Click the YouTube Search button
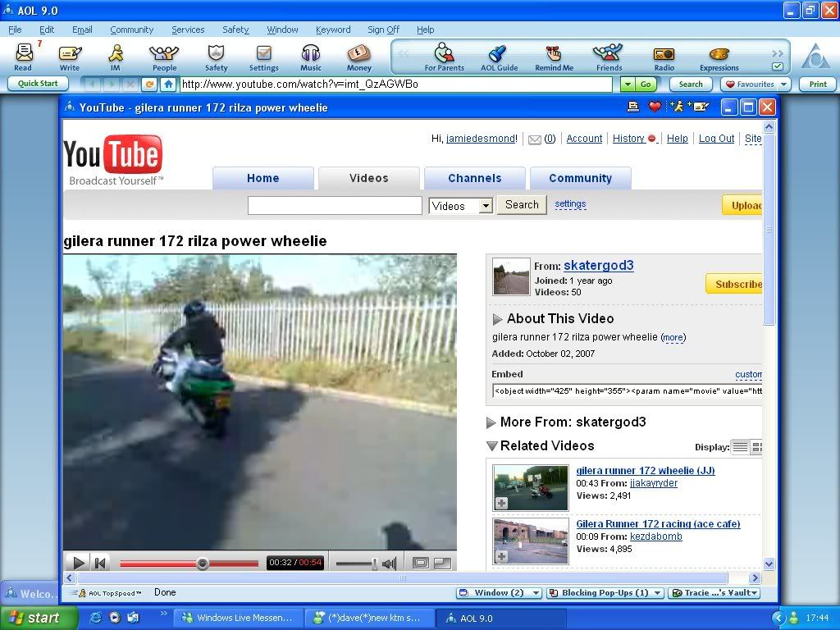 tap(522, 204)
